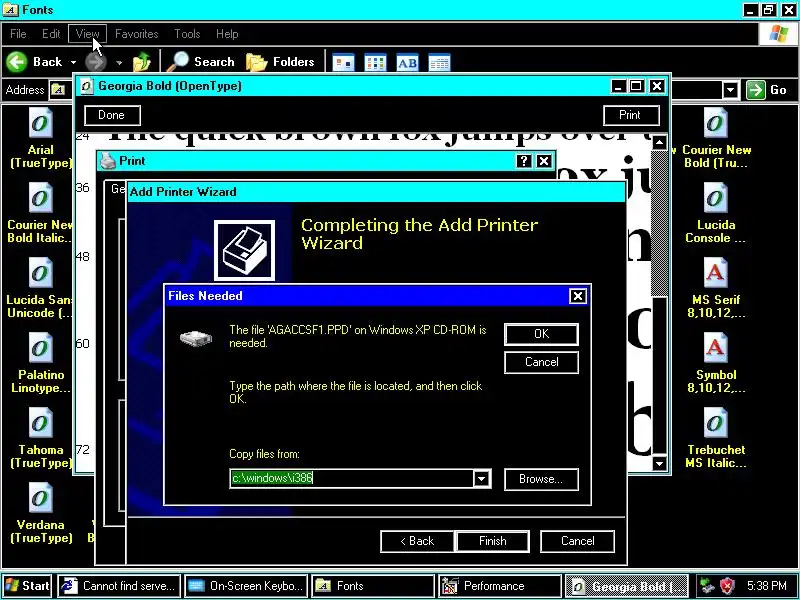
Task: Click < Back in Add Printer Wizard
Action: point(417,541)
